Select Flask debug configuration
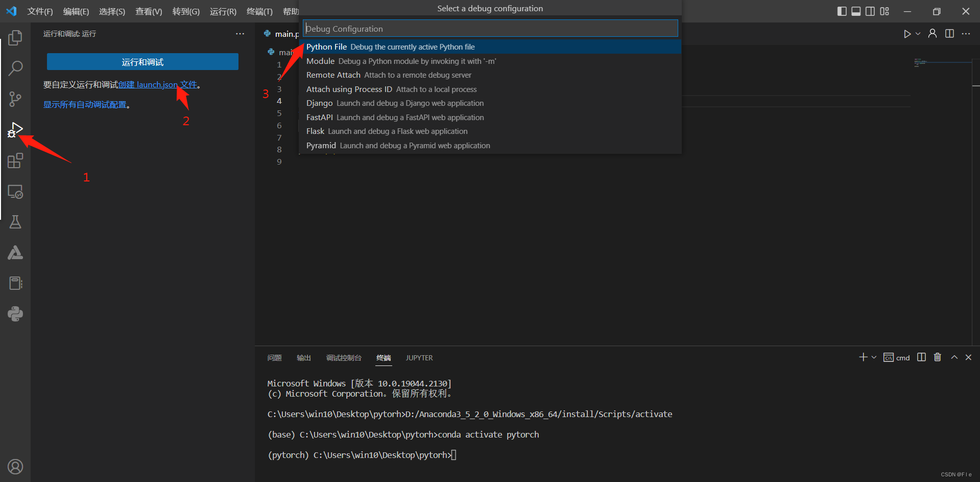 click(x=490, y=131)
